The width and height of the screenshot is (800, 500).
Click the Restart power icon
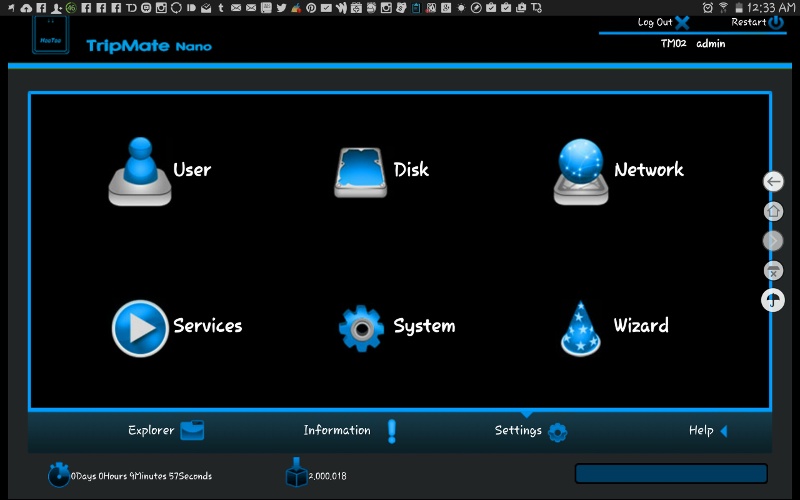coord(776,22)
